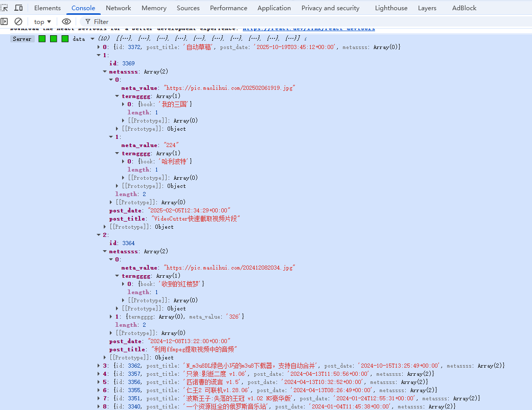Collapse metassss Array(2) under id 3364
This screenshot has width=532, height=410.
click(x=105, y=251)
